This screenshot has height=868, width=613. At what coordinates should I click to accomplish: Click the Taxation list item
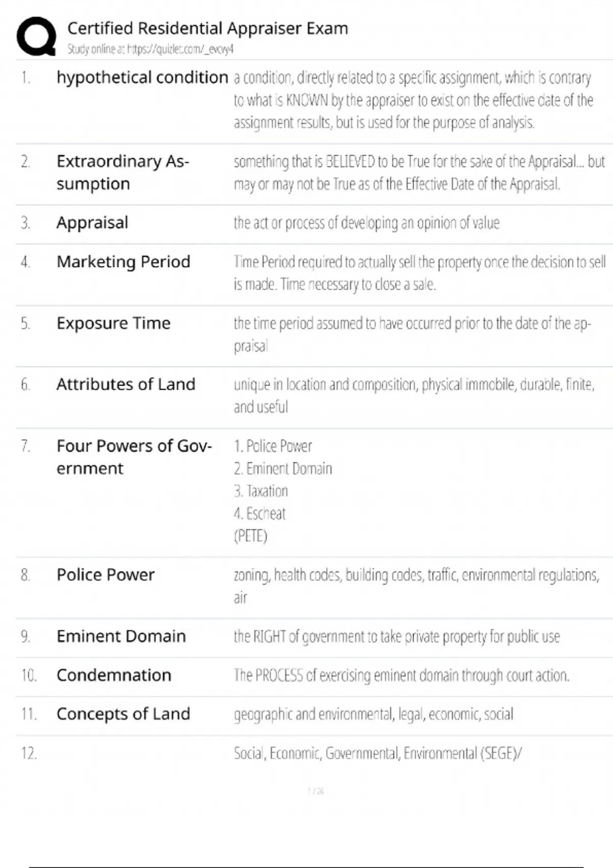tap(261, 491)
